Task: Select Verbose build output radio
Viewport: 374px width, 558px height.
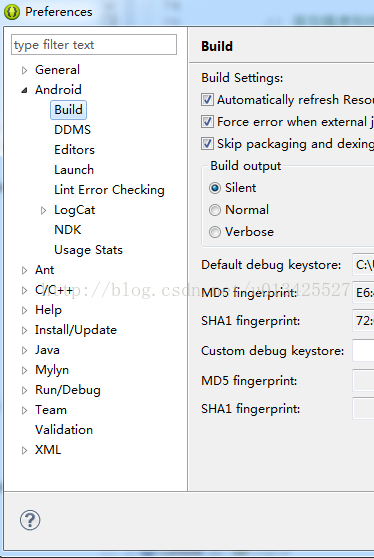Action: coord(215,232)
